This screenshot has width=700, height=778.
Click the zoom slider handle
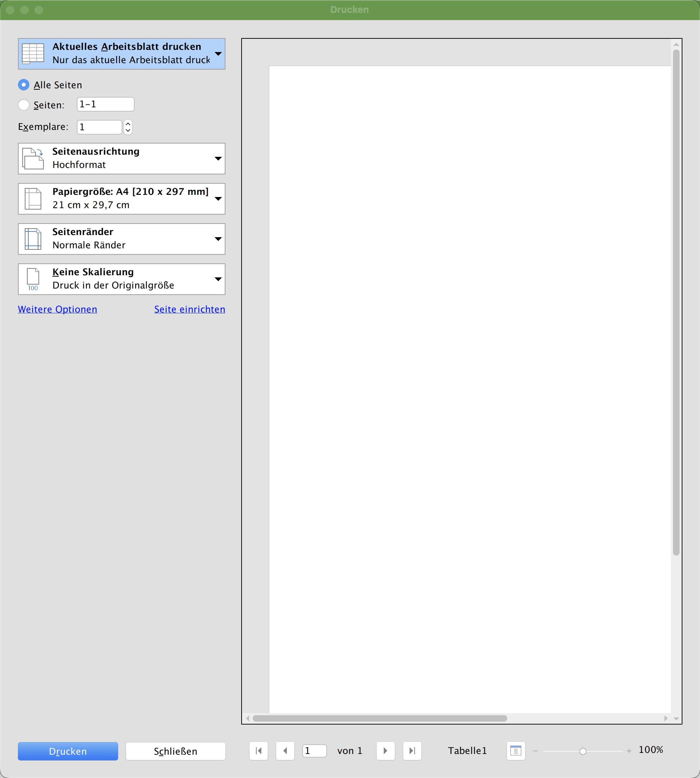(583, 751)
